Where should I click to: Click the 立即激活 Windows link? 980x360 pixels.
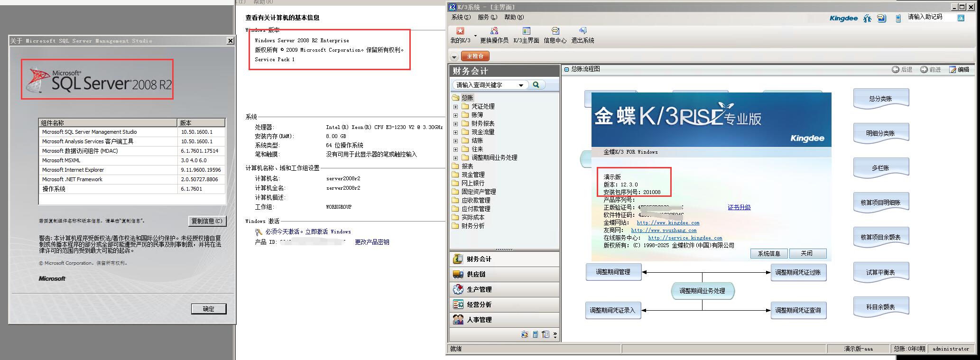328,231
